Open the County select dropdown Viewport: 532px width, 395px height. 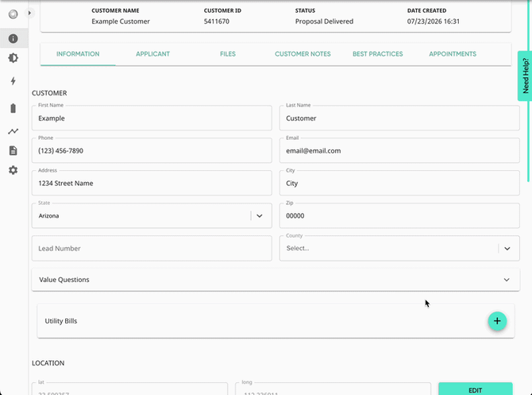[399, 248]
